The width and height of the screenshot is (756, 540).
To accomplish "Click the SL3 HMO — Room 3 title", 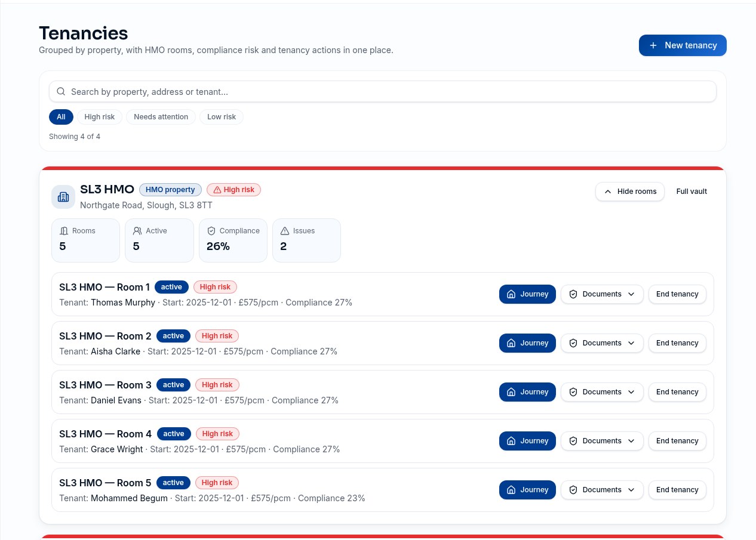I will [x=105, y=385].
